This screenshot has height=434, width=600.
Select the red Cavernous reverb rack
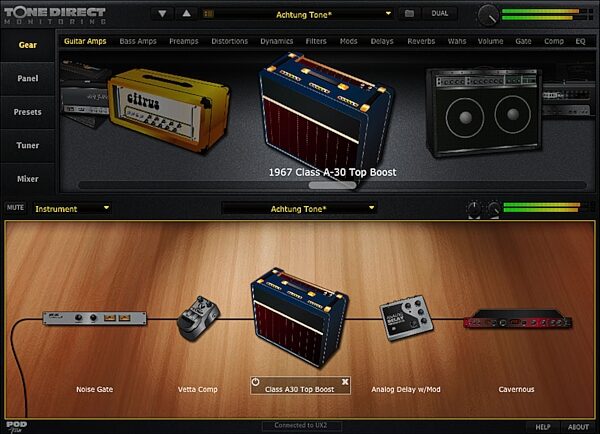(517, 320)
